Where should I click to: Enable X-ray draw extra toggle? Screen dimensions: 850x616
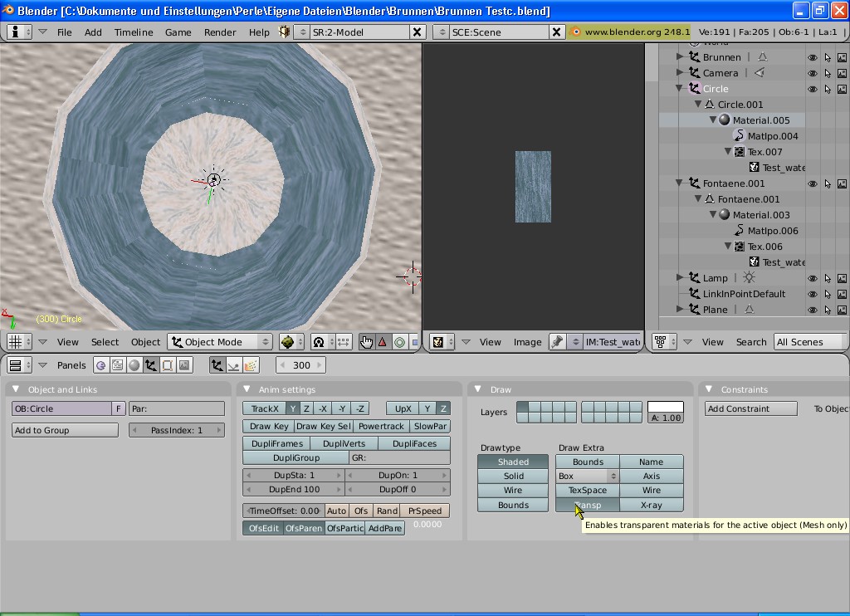coord(651,505)
